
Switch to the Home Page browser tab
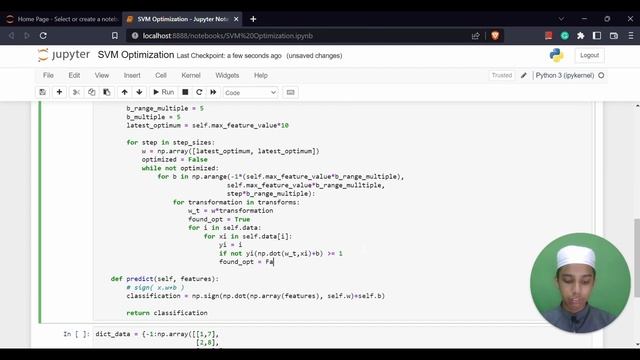point(62,19)
